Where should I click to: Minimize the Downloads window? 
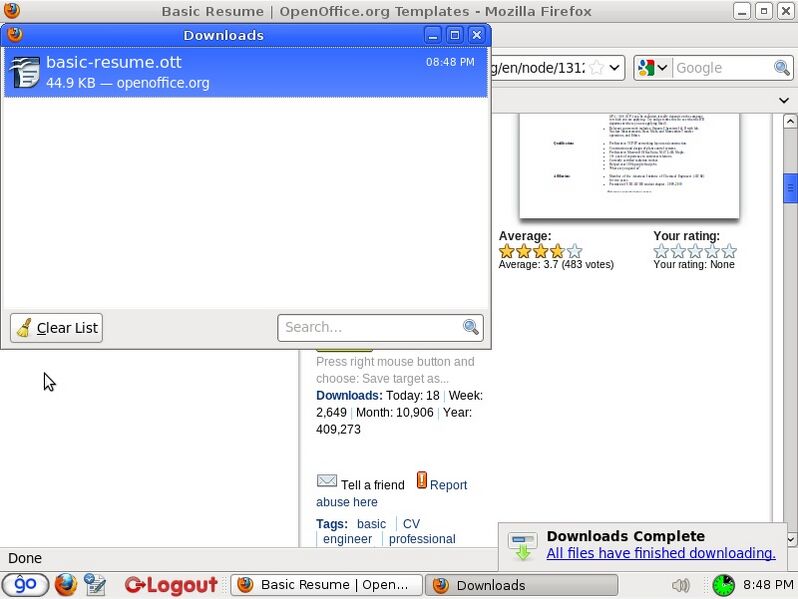433,35
